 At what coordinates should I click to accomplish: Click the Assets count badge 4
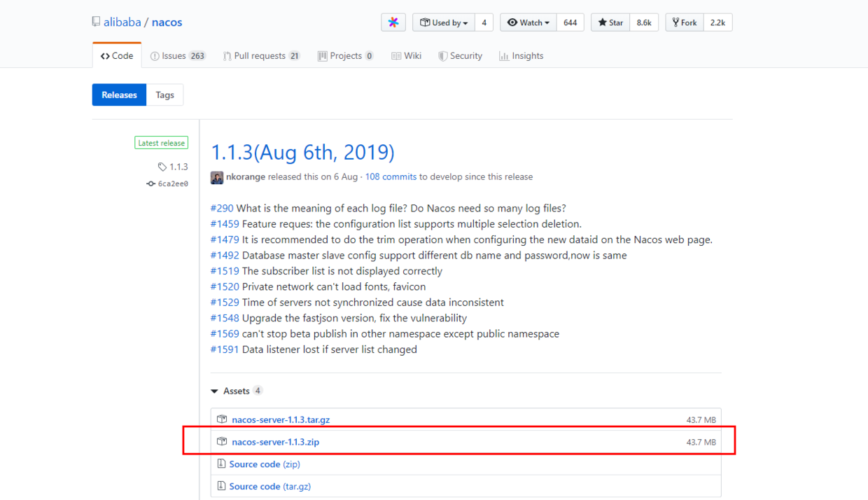coord(258,391)
